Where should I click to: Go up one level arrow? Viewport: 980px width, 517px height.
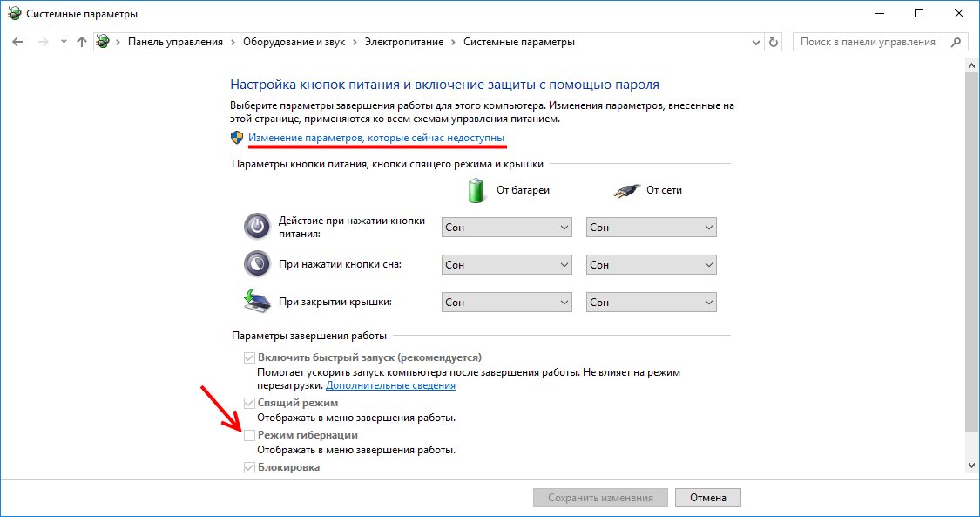click(82, 42)
